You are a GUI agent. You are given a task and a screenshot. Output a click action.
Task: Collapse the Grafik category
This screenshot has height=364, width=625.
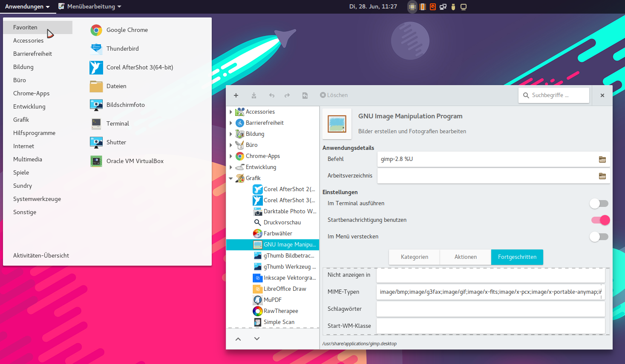[230, 178]
